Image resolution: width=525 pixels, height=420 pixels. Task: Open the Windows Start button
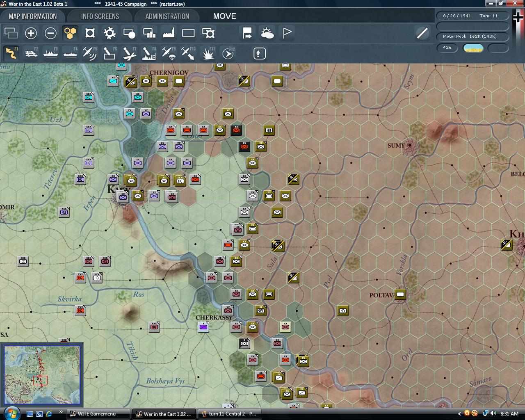click(11, 413)
